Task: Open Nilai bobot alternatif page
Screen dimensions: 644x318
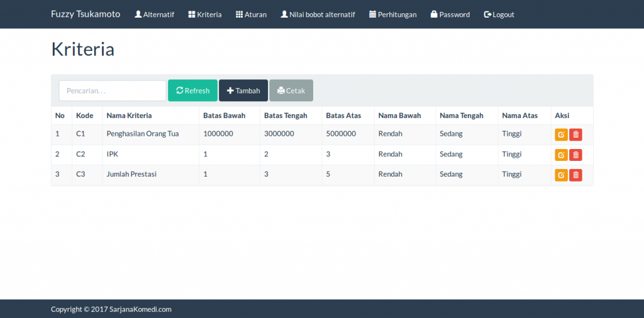Action: tap(318, 14)
